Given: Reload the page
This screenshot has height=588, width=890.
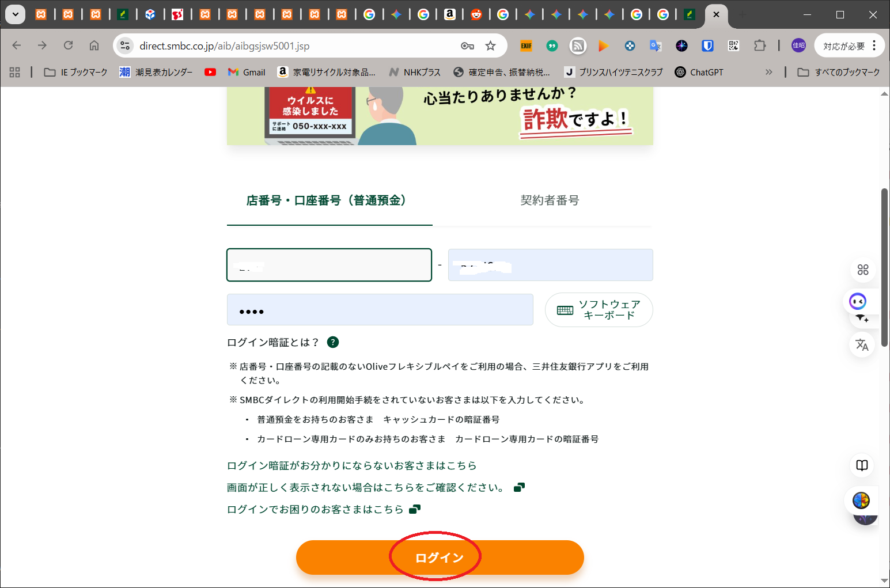Looking at the screenshot, I should click(68, 45).
